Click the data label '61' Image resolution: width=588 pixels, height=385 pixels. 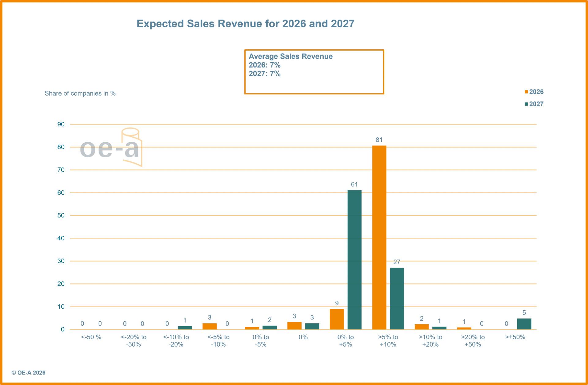point(354,185)
